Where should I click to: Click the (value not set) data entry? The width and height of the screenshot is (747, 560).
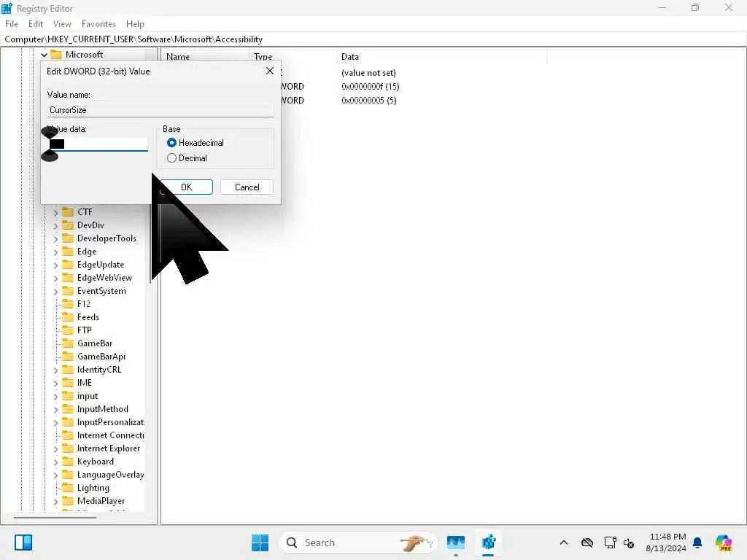pyautogui.click(x=368, y=73)
